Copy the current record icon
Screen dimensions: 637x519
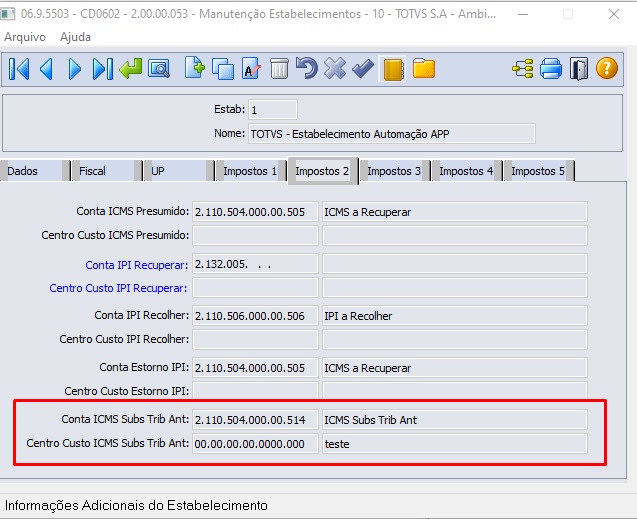click(223, 69)
